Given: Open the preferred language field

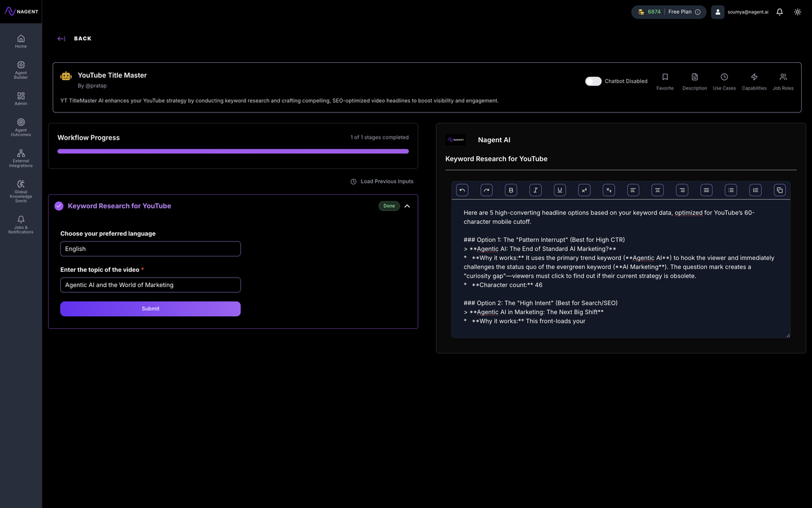Looking at the screenshot, I should pyautogui.click(x=150, y=249).
